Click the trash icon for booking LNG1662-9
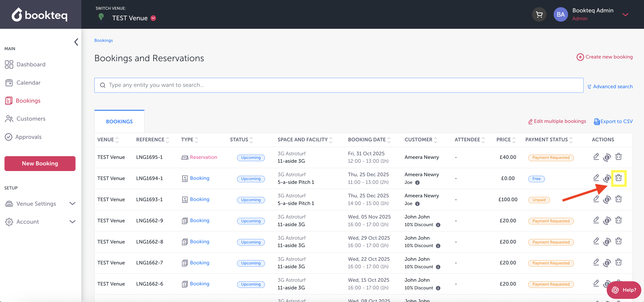Viewport: 644px width, 302px height. 618,220
